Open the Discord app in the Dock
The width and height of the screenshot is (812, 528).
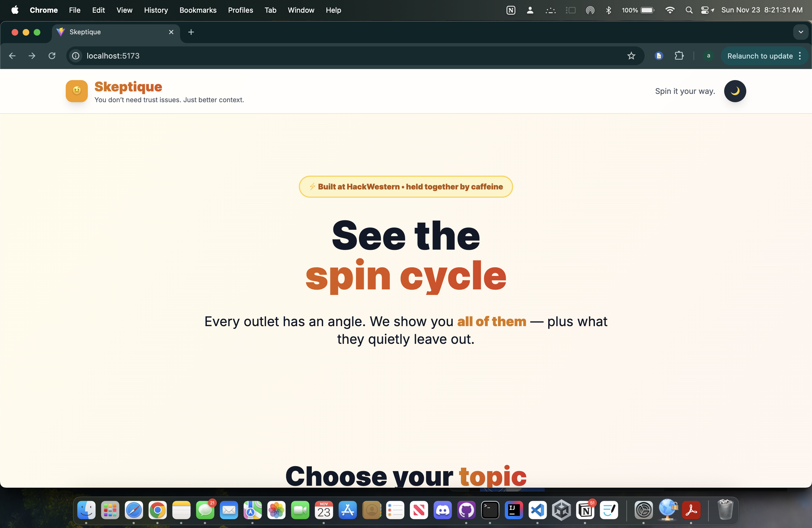[x=442, y=510]
